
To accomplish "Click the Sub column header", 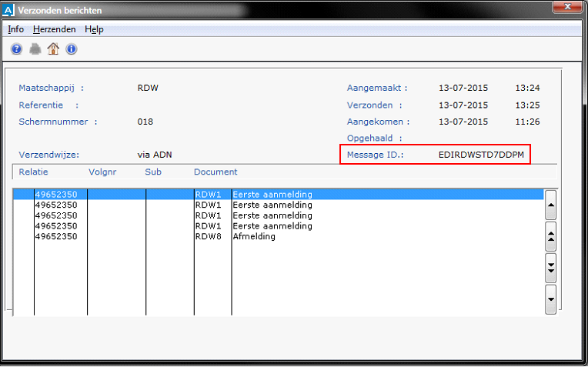I will [153, 172].
